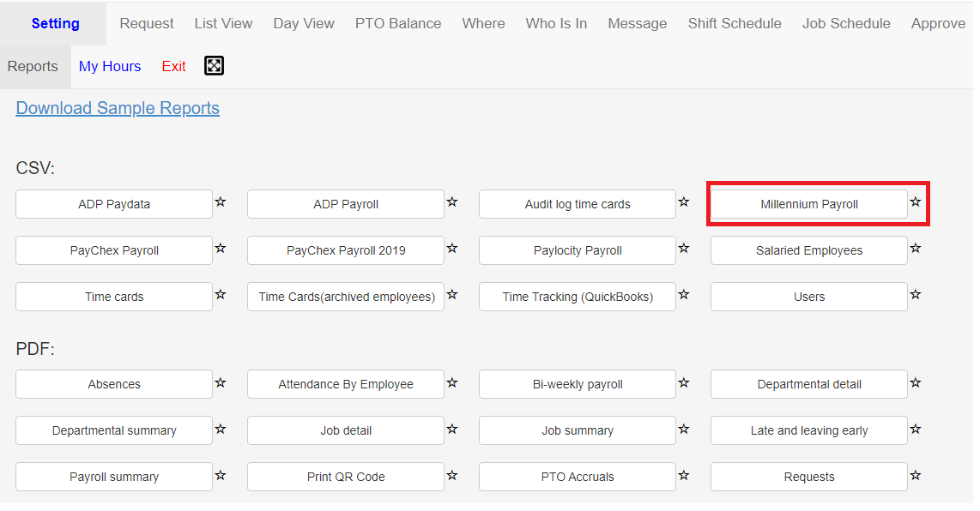Viewport: 980px width, 511px height.
Task: Toggle favorite star for Time cards
Action: (221, 294)
